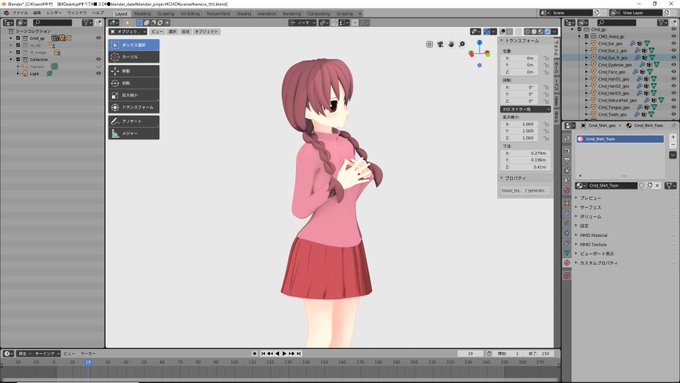Screen dimensions: 680x383
Task: Jump to the timeline end frame
Action: [x=299, y=354]
